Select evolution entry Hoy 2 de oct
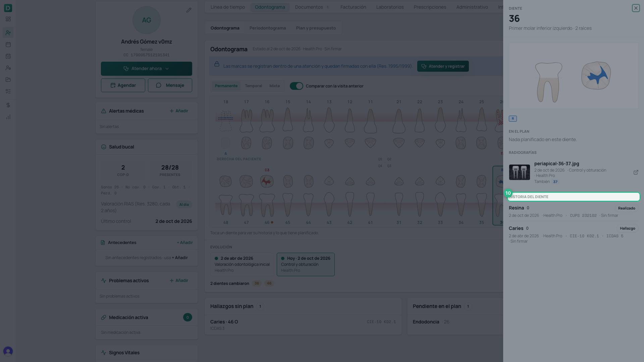This screenshot has height=362, width=644. 306,264
